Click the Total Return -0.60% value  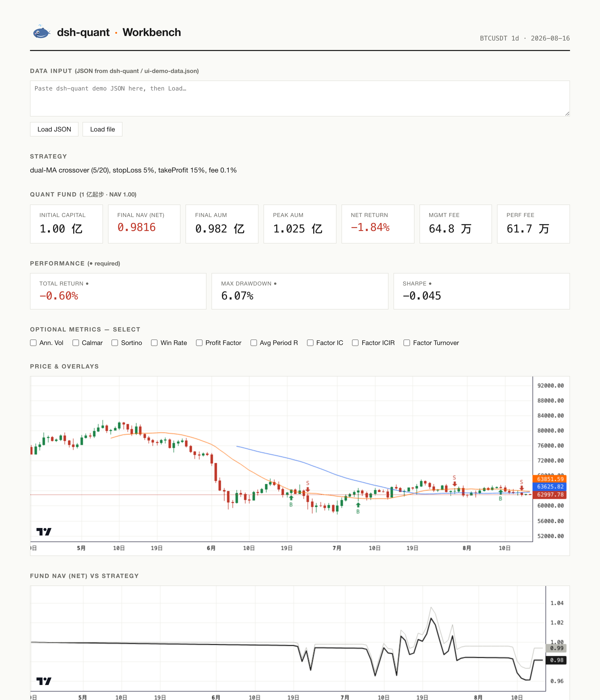59,296
